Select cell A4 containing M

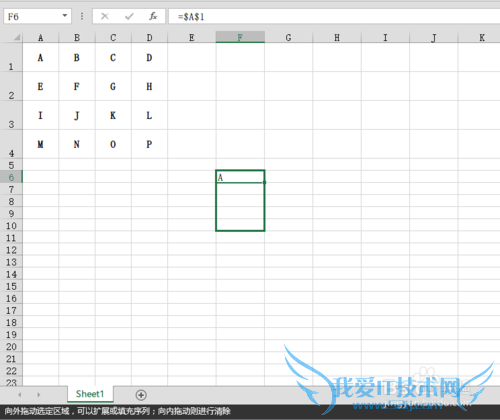(41, 144)
